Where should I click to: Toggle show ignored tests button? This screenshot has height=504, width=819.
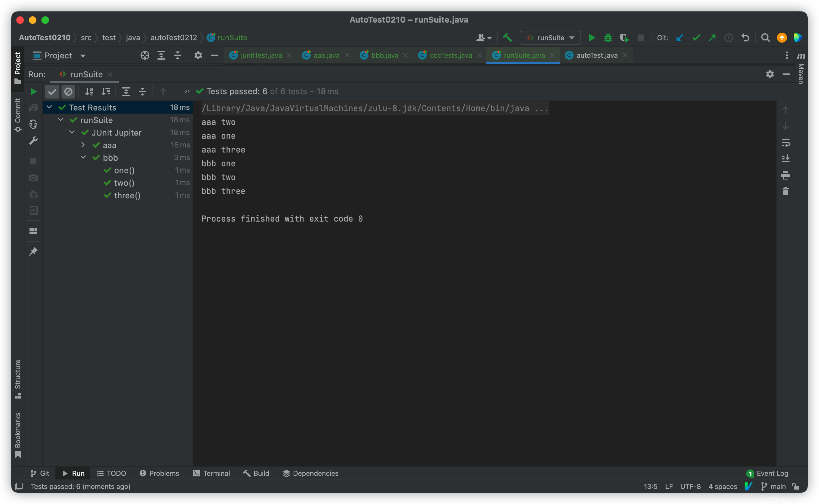pos(68,91)
